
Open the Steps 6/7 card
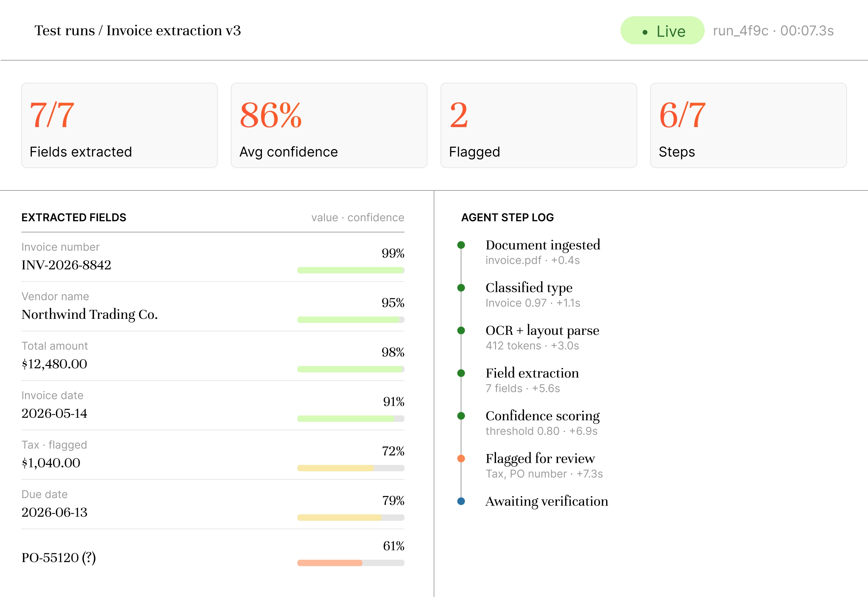[748, 125]
